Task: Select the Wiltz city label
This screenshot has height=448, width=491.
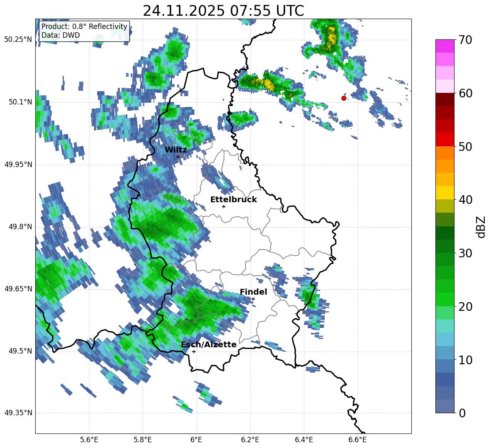Action: point(176,150)
